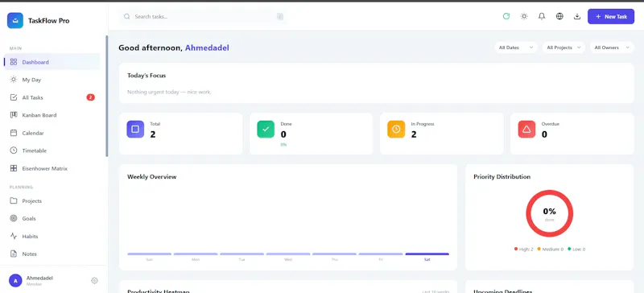This screenshot has height=293, width=644.
Task: Open Eisenhower Matrix in the sidebar
Action: point(52,168)
